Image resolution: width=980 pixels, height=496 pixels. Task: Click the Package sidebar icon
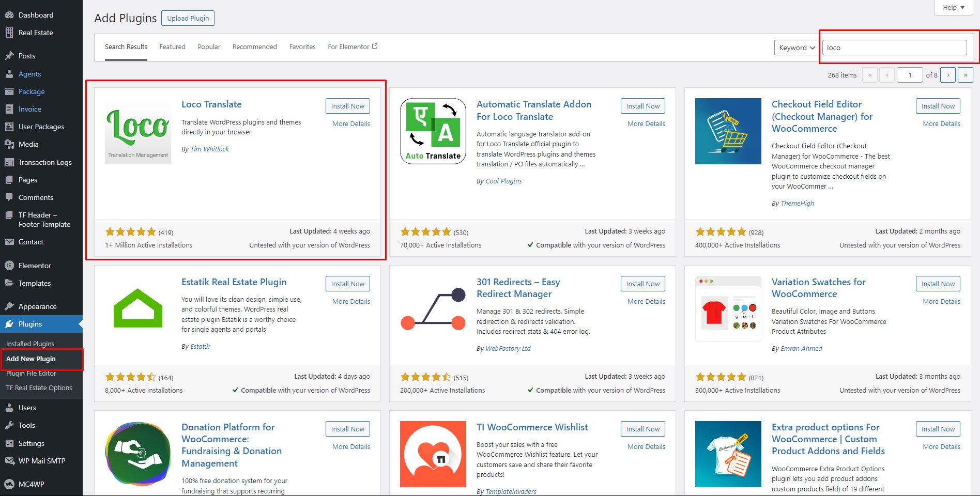9,91
